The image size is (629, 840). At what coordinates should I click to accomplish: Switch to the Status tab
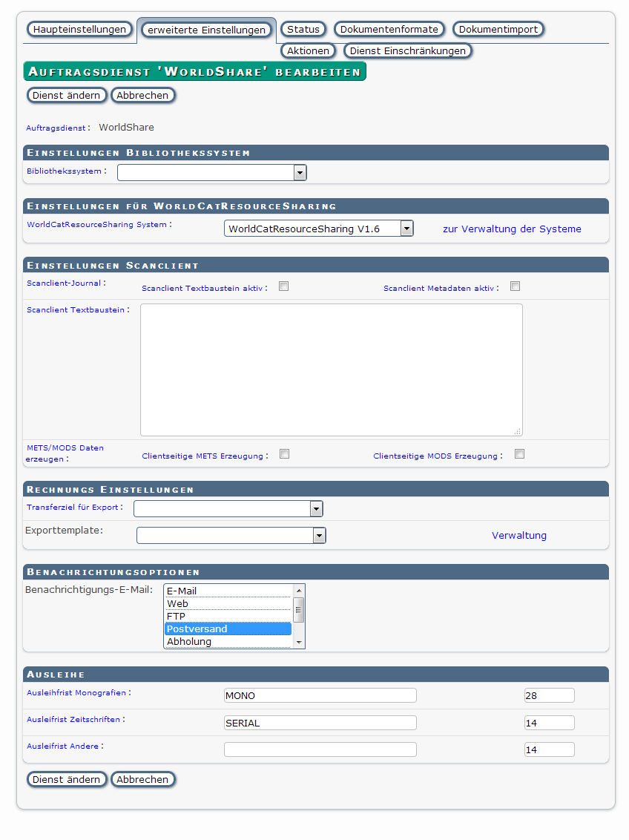coord(303,30)
